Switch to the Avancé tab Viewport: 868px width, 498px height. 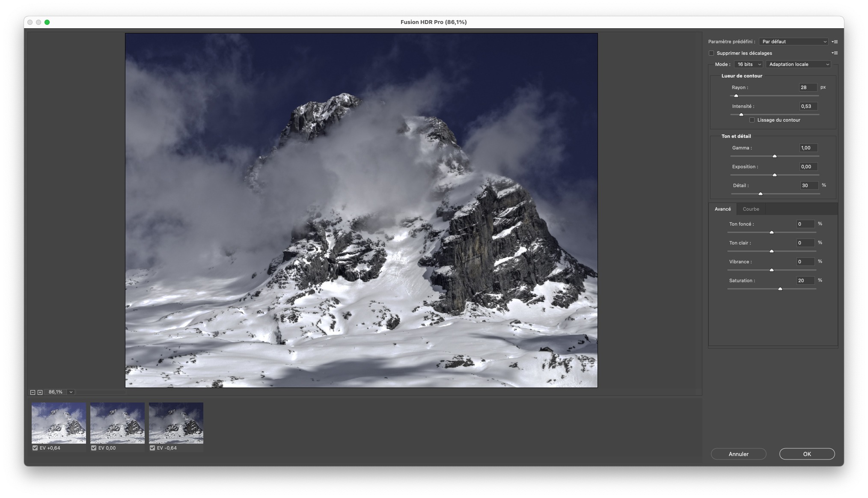[x=723, y=209]
